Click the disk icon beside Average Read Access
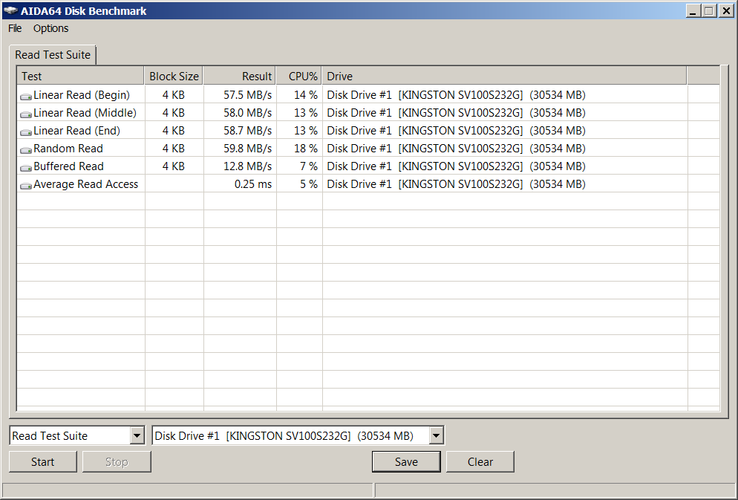Image resolution: width=738 pixels, height=500 pixels. (25, 186)
